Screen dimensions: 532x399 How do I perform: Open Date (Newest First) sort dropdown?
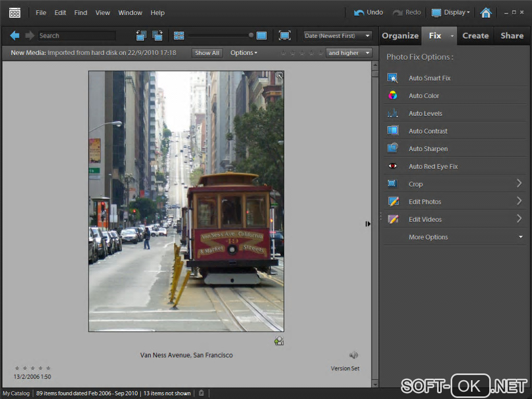coord(338,35)
